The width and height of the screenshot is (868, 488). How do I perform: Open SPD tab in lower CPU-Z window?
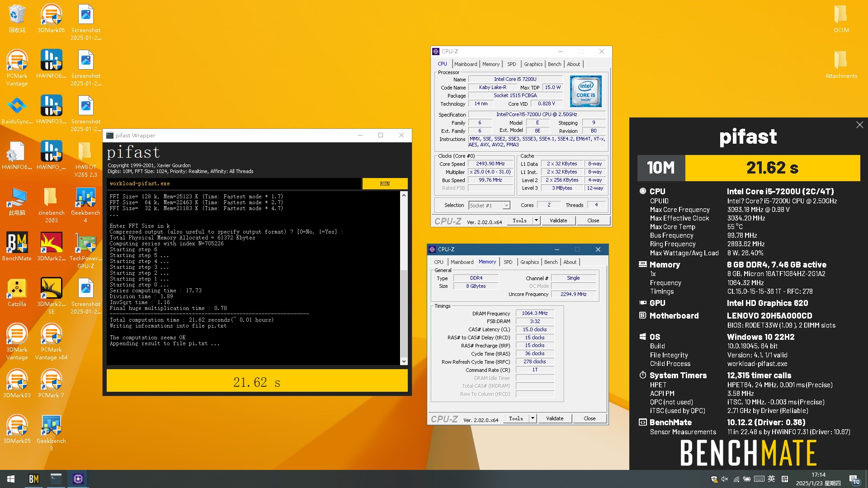[x=508, y=262]
